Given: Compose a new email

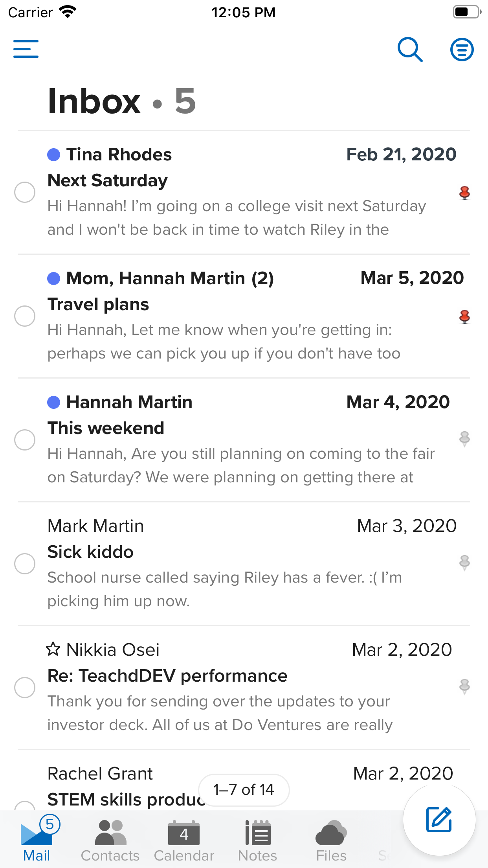Looking at the screenshot, I should [439, 820].
